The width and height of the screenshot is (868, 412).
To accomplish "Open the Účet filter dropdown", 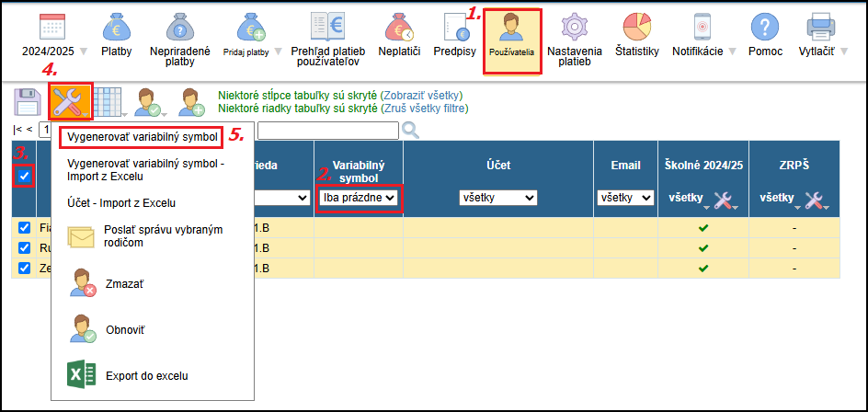I will (498, 198).
